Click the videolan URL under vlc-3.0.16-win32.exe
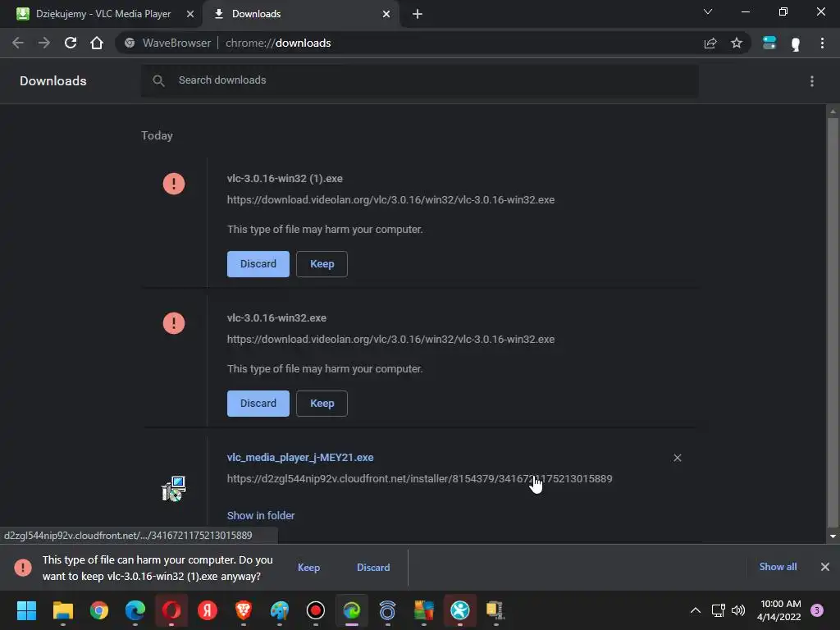 point(390,339)
